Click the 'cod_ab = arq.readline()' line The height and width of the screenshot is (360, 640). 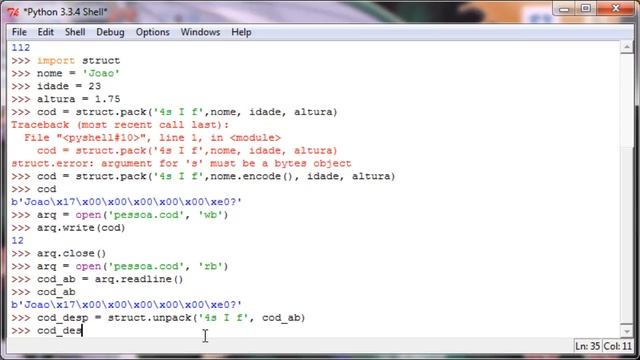(97, 279)
